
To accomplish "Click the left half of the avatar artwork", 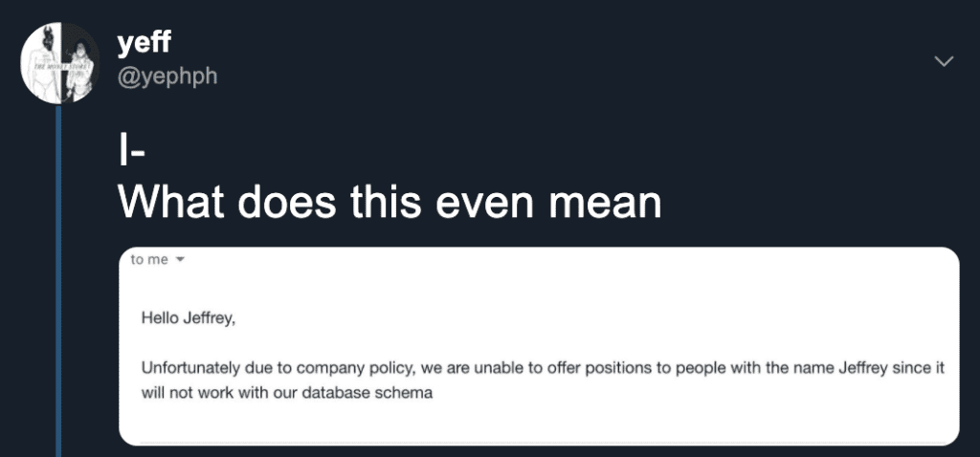I will (40, 62).
